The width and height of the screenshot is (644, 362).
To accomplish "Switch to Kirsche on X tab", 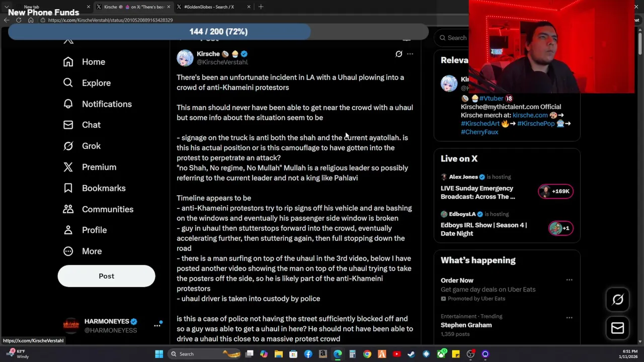I will pyautogui.click(x=134, y=7).
